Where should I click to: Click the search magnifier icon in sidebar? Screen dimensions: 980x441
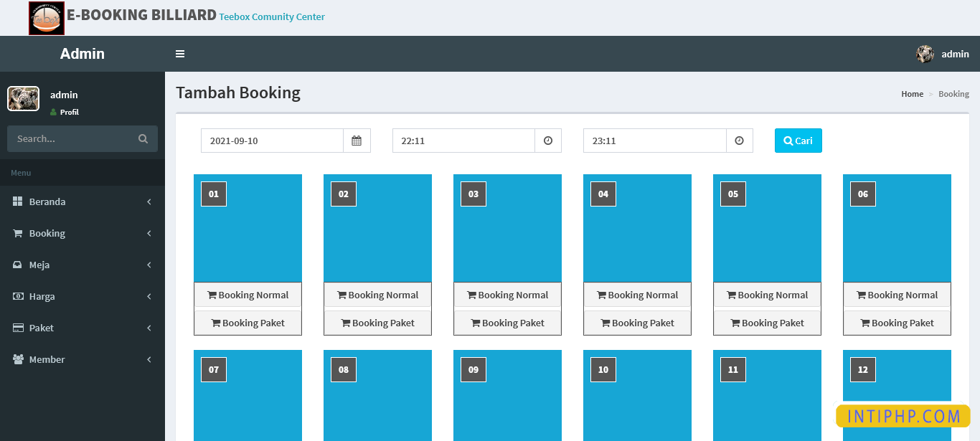click(x=143, y=138)
